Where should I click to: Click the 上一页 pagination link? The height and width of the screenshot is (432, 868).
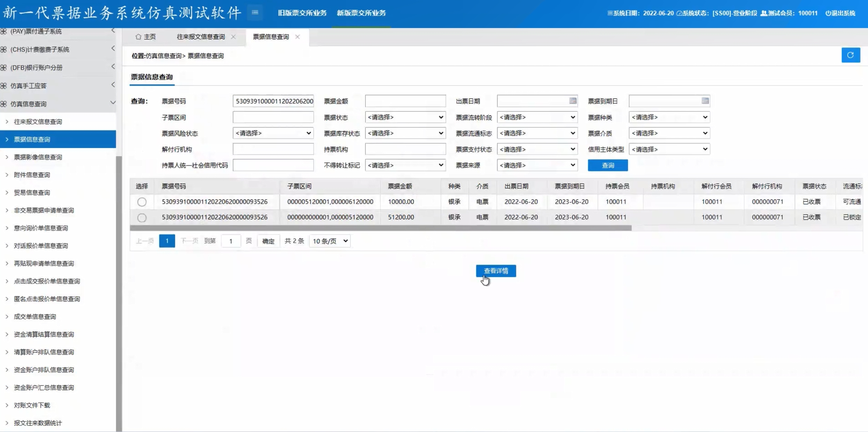coord(145,241)
